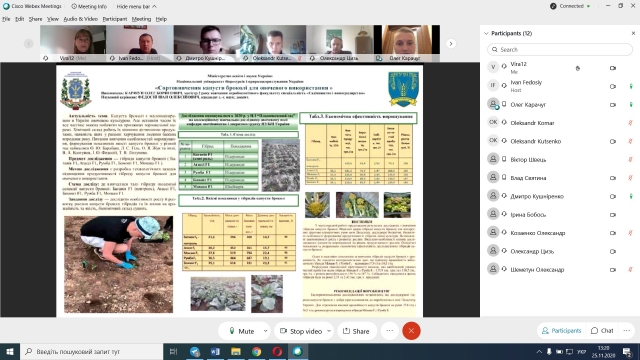
Task: Open more options ellipsis in meeting controls
Action: 390,331
